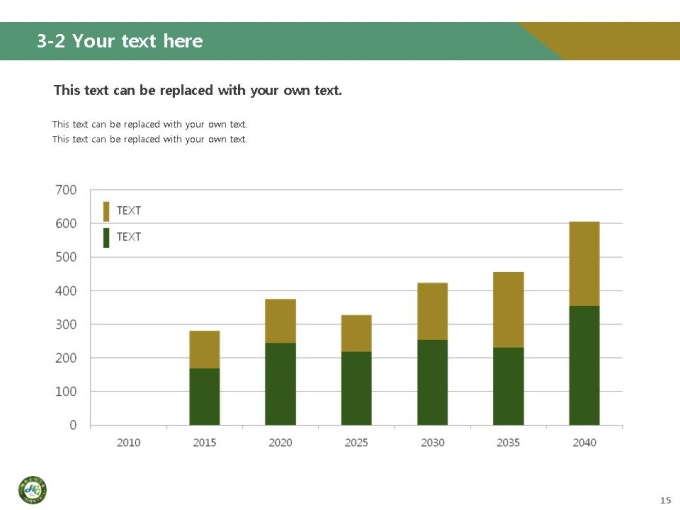Click the slide number 15

(665, 500)
